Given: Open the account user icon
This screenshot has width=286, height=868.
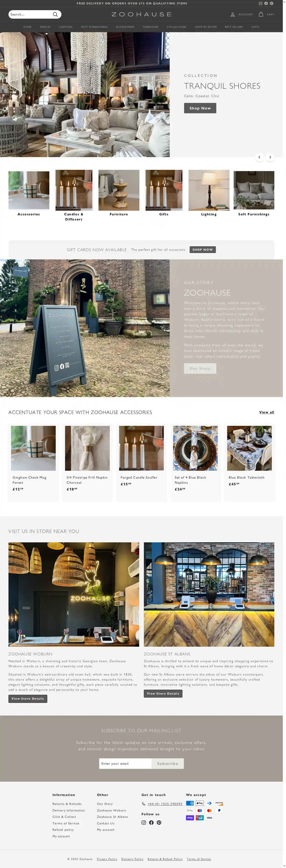Looking at the screenshot, I should pyautogui.click(x=233, y=14).
